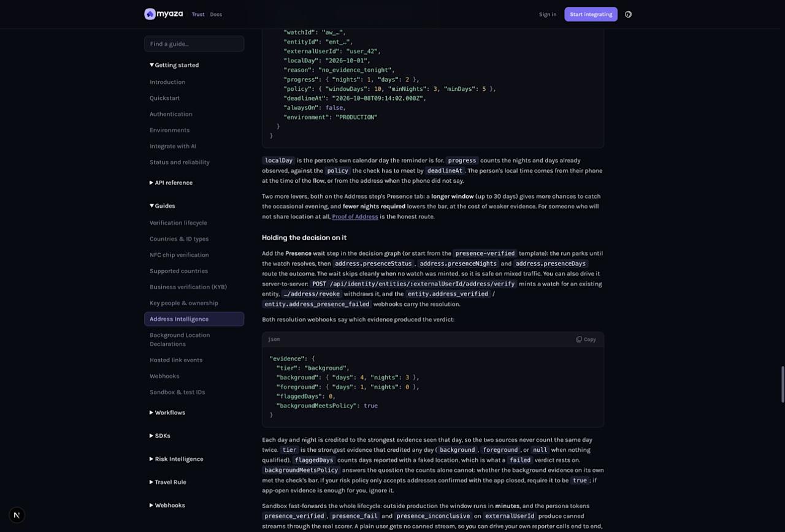The width and height of the screenshot is (785, 532).
Task: Click the Sign in link
Action: click(x=548, y=14)
